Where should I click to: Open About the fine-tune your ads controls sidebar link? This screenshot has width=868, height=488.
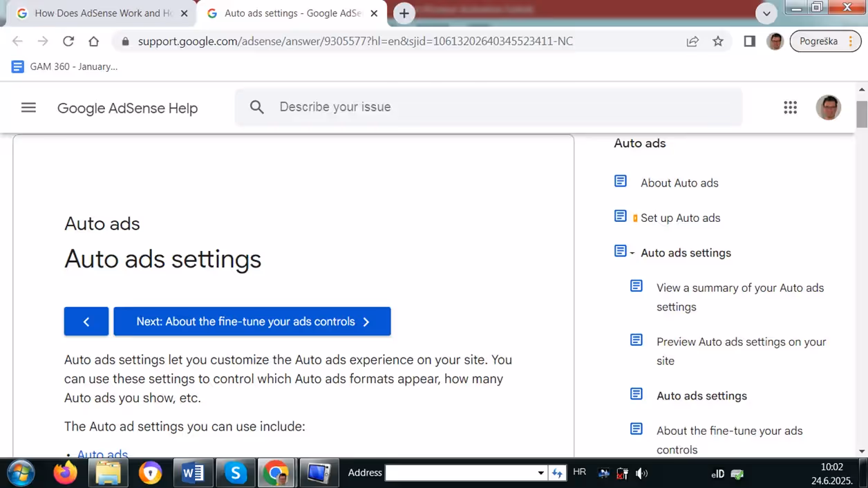click(x=729, y=440)
